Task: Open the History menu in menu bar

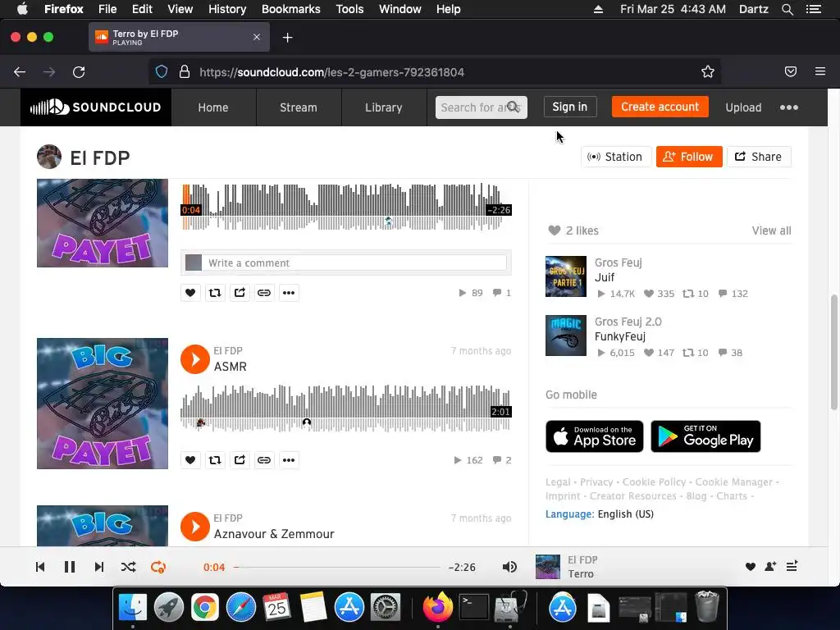Action: (227, 9)
